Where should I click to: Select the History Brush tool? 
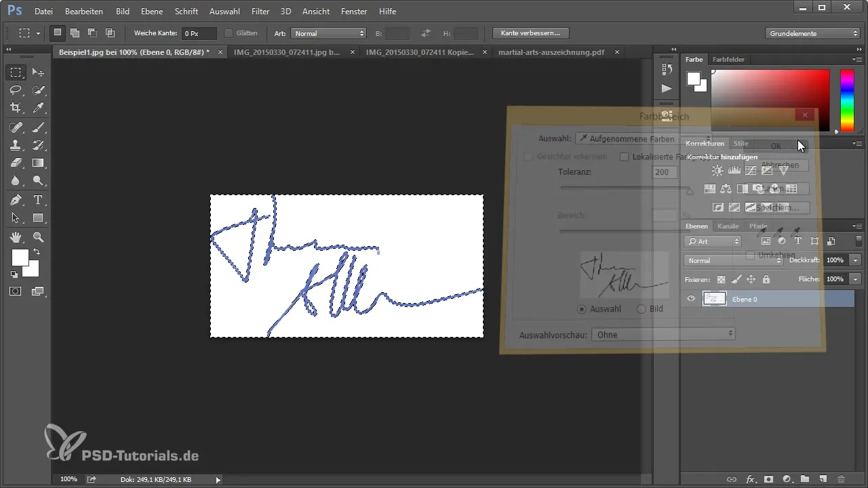(38, 144)
